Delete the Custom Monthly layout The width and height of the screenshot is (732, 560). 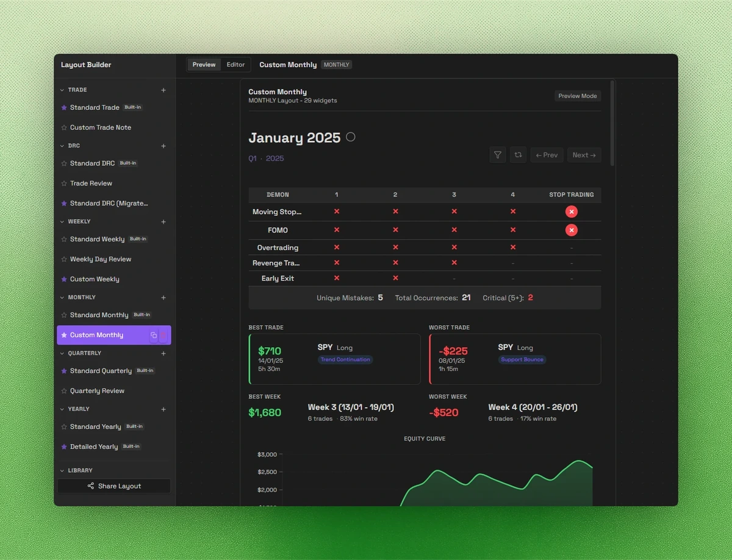163,335
